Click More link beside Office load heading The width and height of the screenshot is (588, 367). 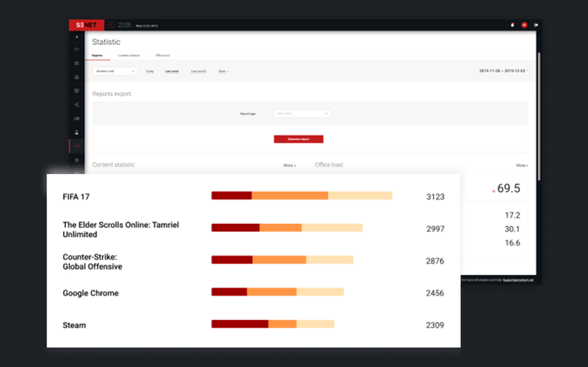pyautogui.click(x=522, y=166)
